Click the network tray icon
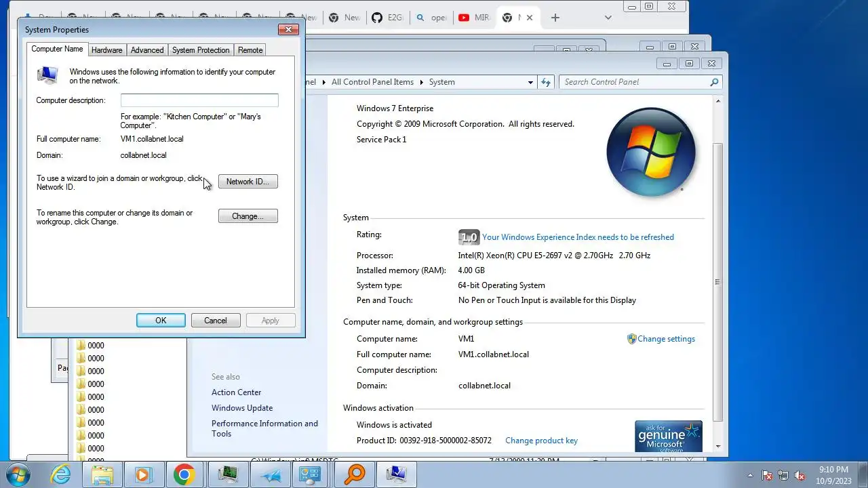Screen dimensions: 868x488 coord(783,475)
